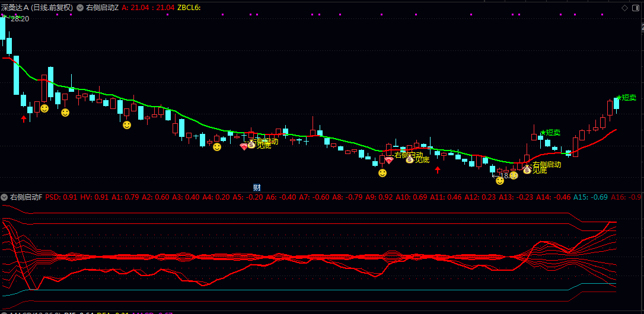
Task: Click the smiley marker below the middle red gem
Action: pyautogui.click(x=382, y=173)
